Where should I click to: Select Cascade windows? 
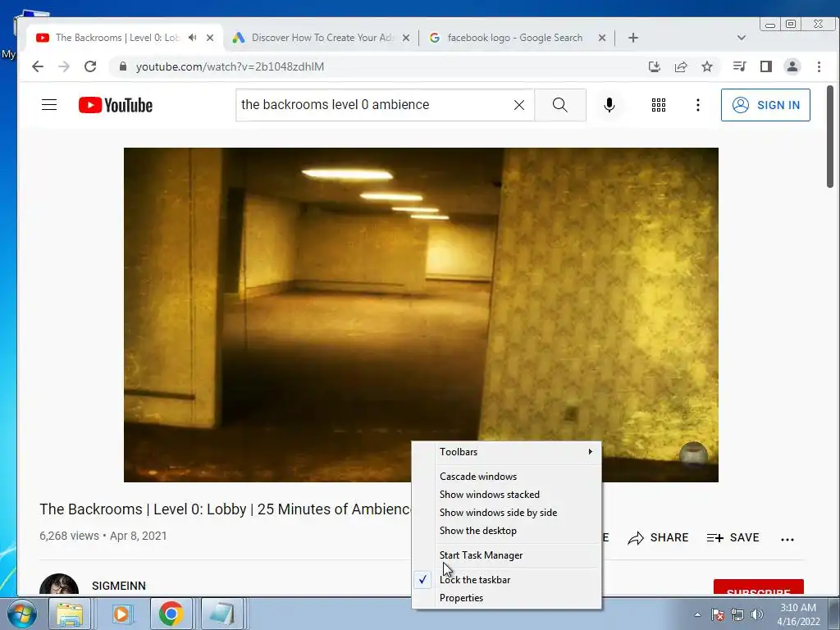pyautogui.click(x=507, y=477)
